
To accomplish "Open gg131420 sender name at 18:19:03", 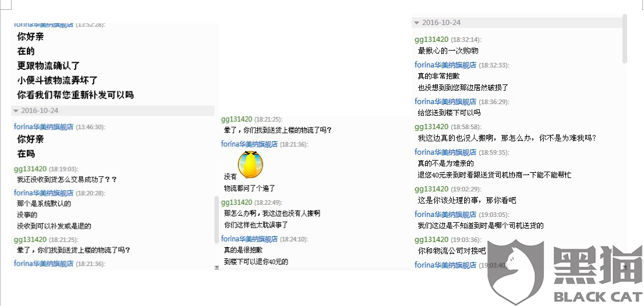I will [30, 169].
